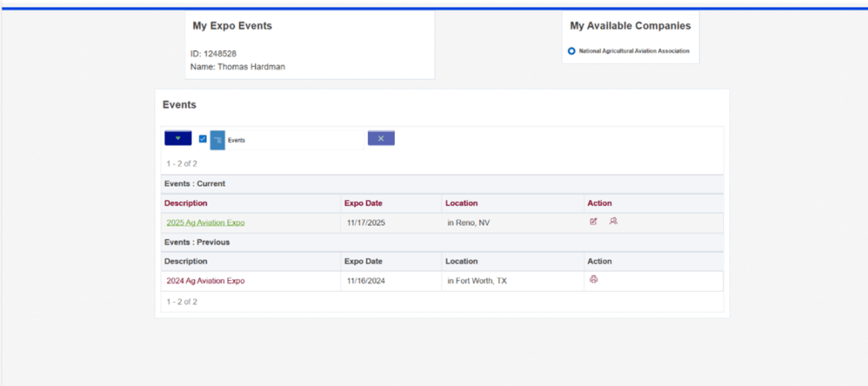Sort by Description in the Current events table
The height and width of the screenshot is (386, 868).
pos(186,204)
